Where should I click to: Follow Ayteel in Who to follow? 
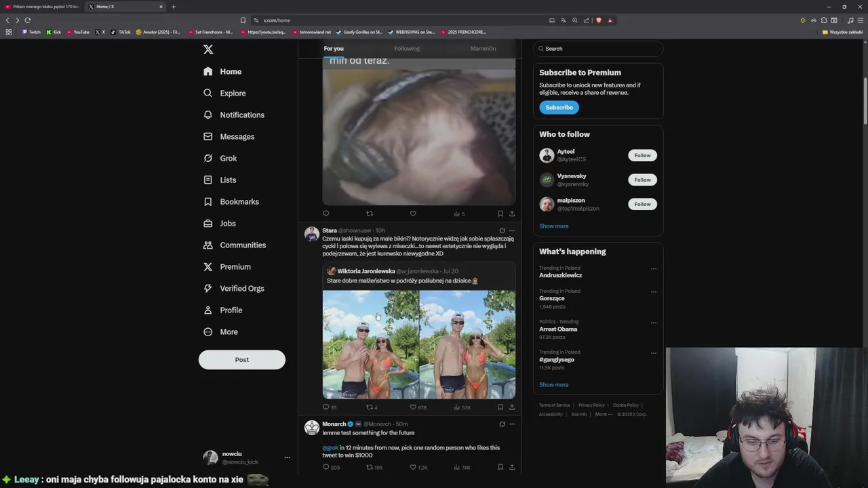point(642,155)
